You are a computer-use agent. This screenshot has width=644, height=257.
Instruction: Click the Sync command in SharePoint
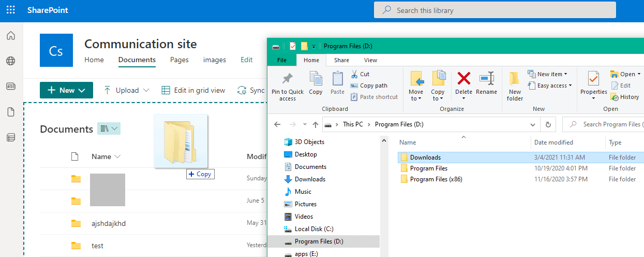[x=251, y=90]
